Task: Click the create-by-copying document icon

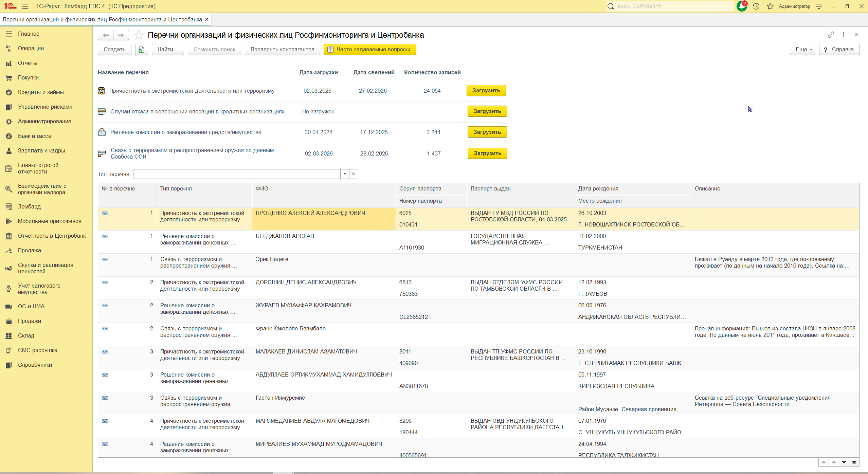Action: point(141,50)
